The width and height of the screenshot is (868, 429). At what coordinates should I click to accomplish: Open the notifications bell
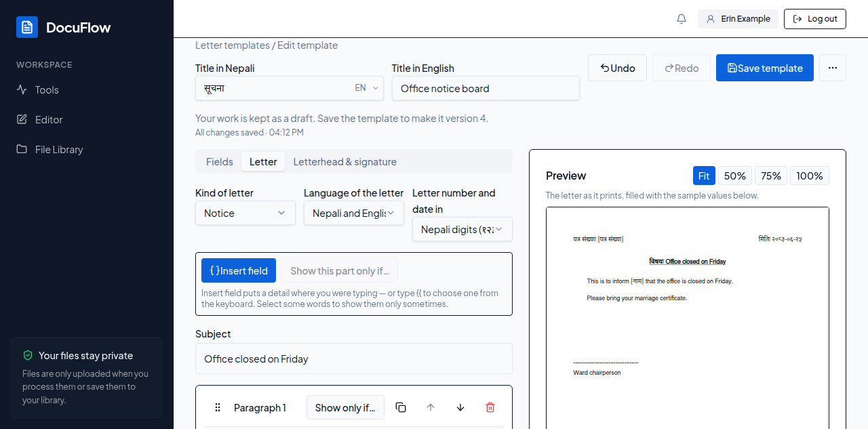pyautogui.click(x=682, y=19)
